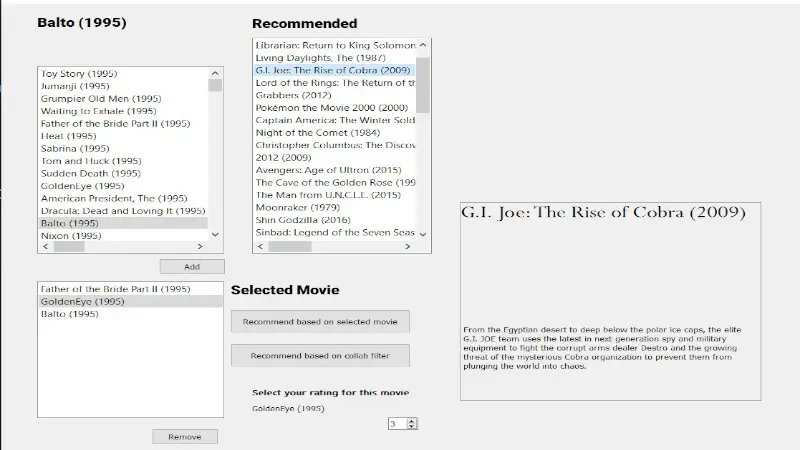
Task: Select Christopher Columbus: The Discovery recommendation
Action: pos(335,145)
